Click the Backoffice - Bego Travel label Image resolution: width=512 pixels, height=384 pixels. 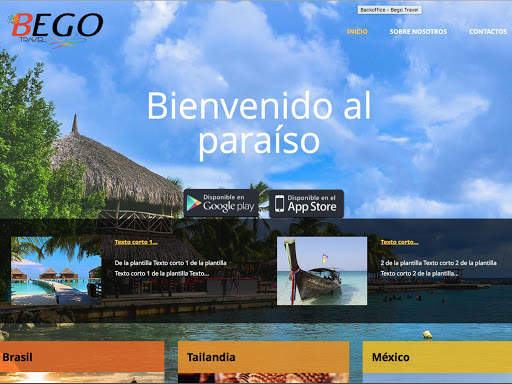390,10
